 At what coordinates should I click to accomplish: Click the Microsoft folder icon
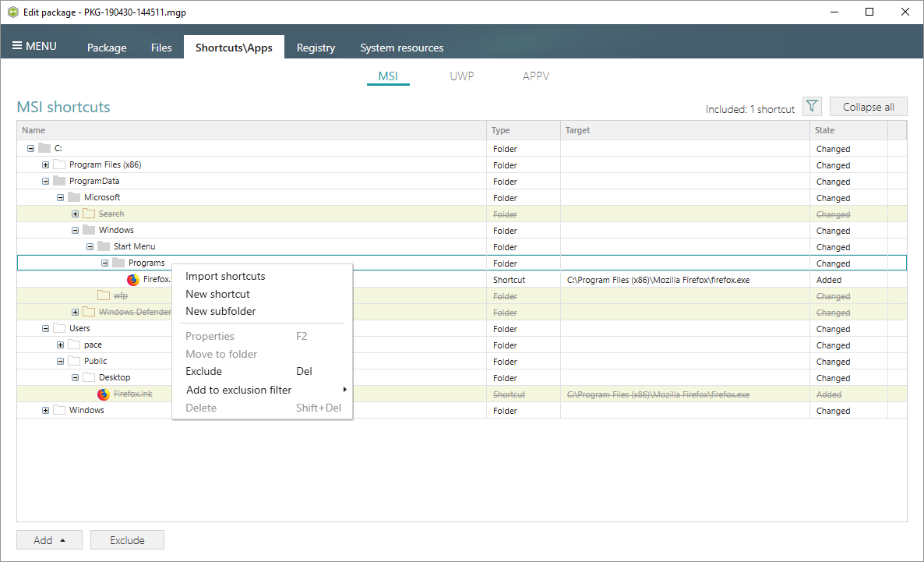74,197
